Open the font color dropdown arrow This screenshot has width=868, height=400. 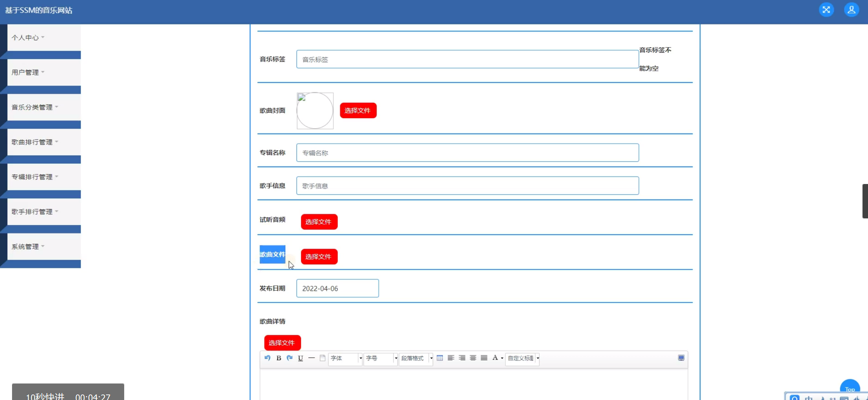(502, 358)
